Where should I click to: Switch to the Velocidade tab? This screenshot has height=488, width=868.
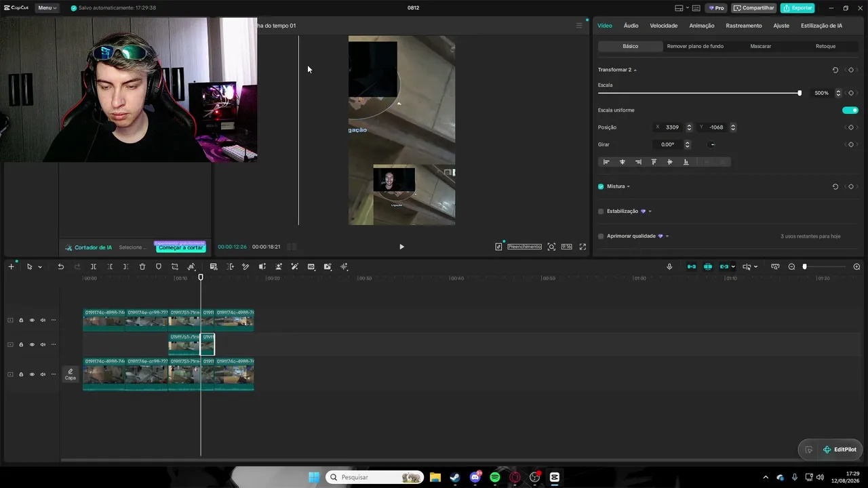tap(664, 26)
